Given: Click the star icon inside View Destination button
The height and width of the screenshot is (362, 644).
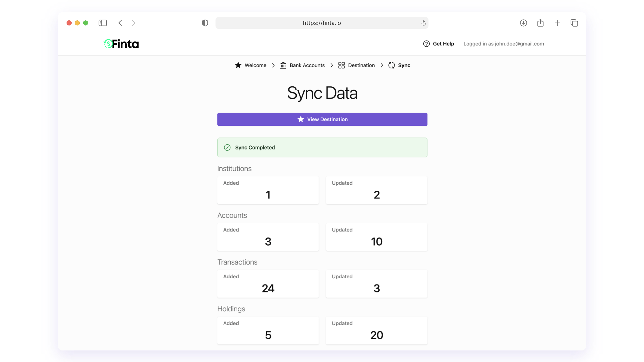Looking at the screenshot, I should pyautogui.click(x=300, y=119).
